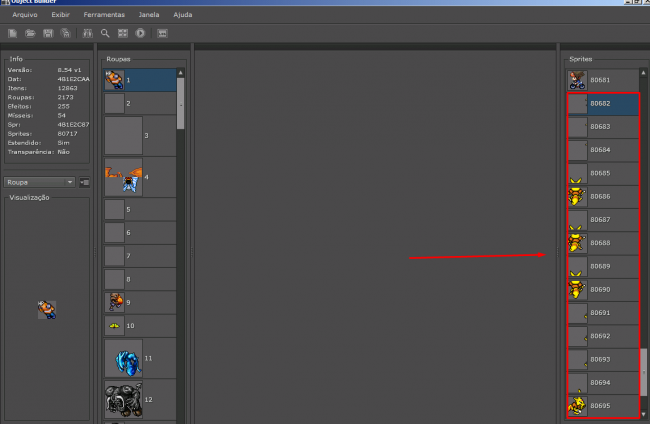Click the down arrow of the Sprites scrollbar
Screen dimensions: 650x424
[643, 413]
